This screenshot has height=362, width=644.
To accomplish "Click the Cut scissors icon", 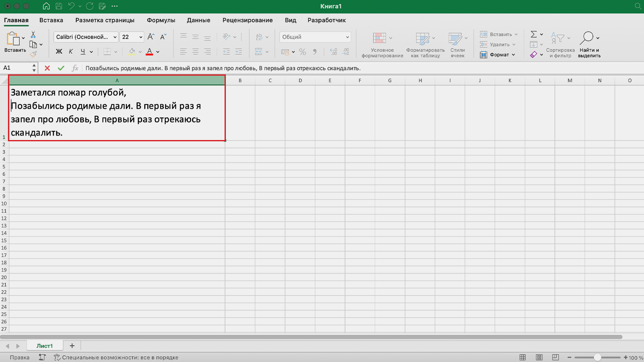I will tap(33, 35).
